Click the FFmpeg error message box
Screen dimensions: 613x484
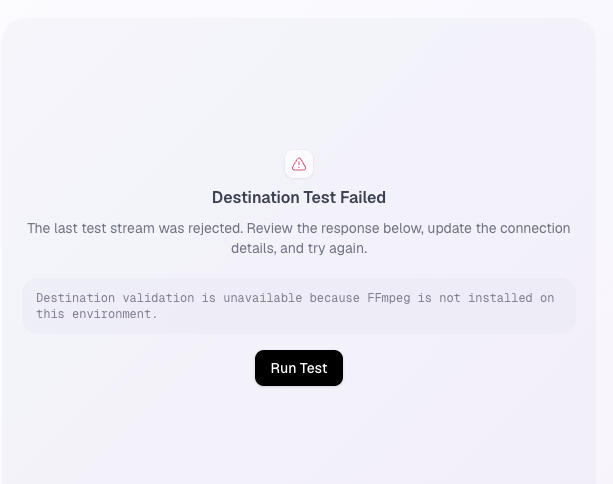[x=299, y=306]
